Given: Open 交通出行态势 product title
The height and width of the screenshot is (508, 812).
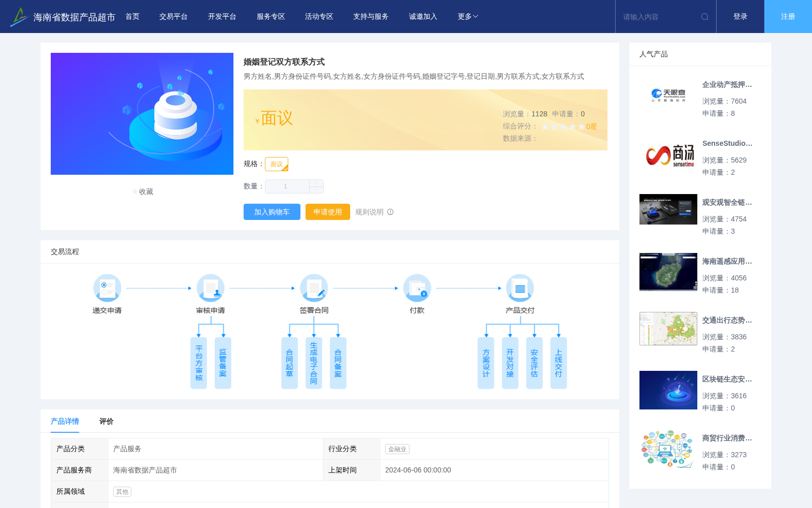Looking at the screenshot, I should coord(727,320).
